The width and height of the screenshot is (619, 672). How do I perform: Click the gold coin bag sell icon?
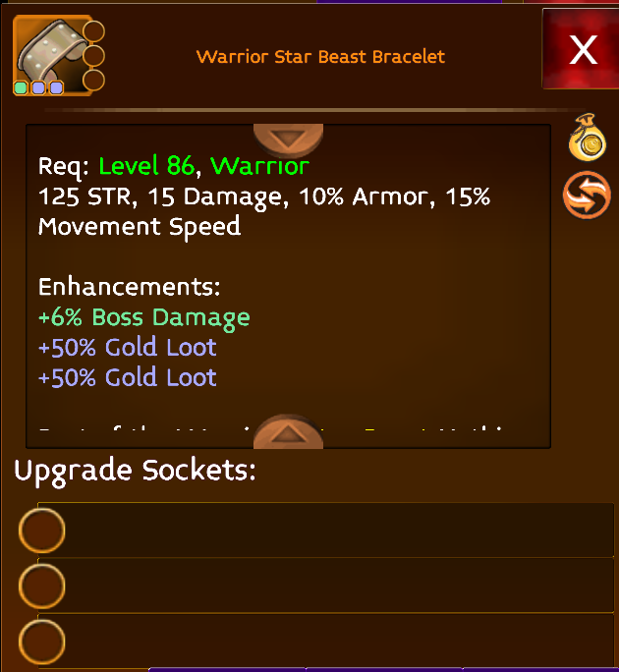tap(588, 138)
